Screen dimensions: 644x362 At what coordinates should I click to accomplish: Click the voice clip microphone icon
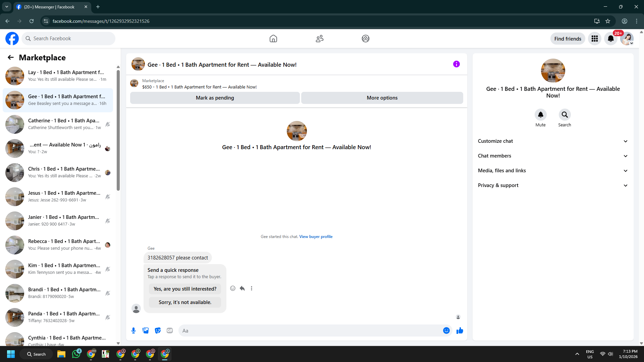point(133,330)
